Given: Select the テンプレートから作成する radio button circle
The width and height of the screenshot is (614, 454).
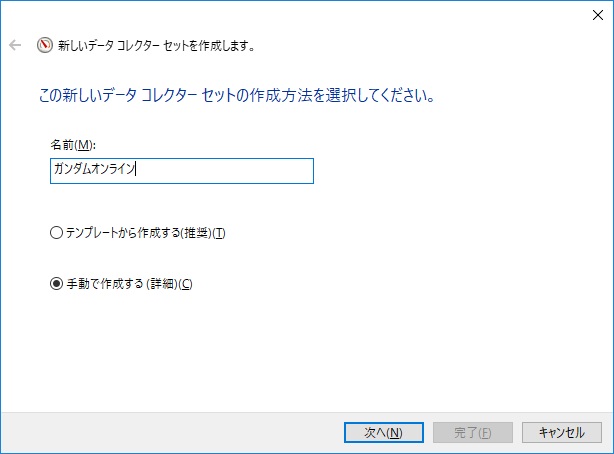Looking at the screenshot, I should [x=56, y=233].
